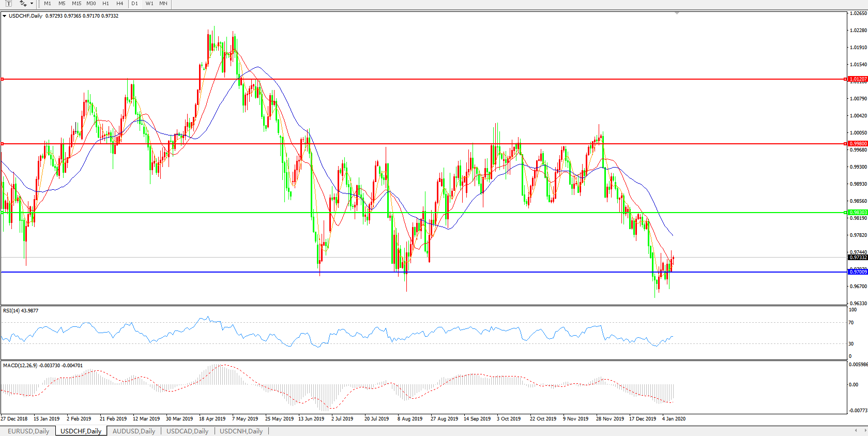This screenshot has width=868, height=436.
Task: Set timeframe to M15
Action: tap(77, 4)
